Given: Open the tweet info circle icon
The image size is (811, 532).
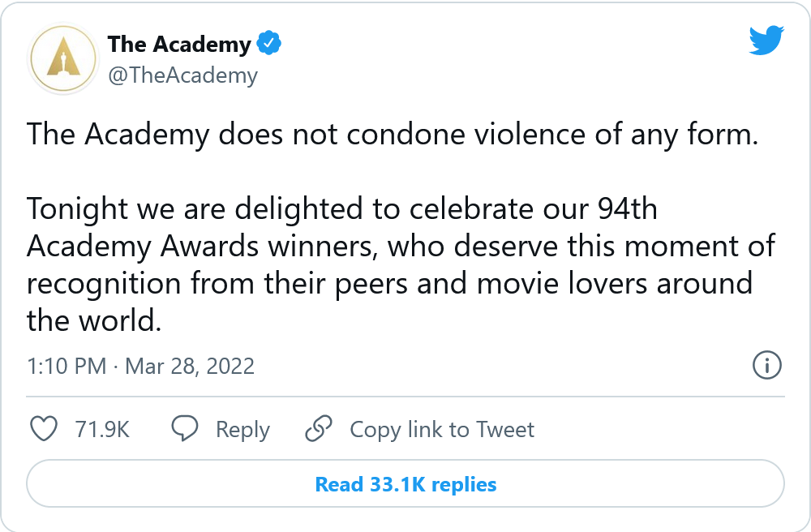Looking at the screenshot, I should point(766,366).
